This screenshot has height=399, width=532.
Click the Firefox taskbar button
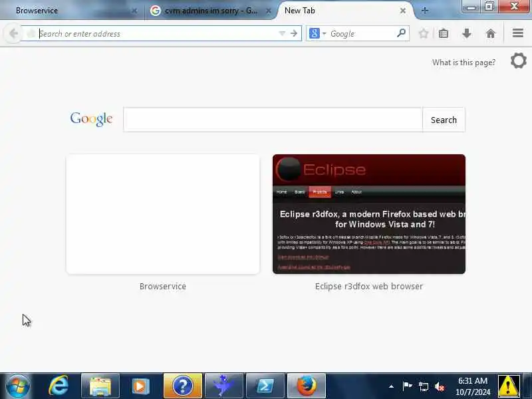[x=307, y=386]
